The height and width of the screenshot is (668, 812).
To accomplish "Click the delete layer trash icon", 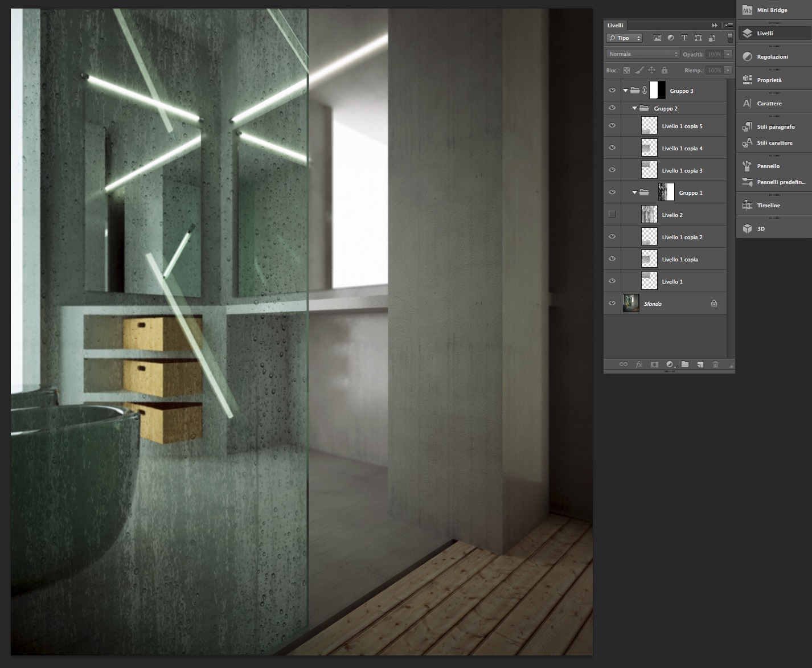I will point(715,364).
